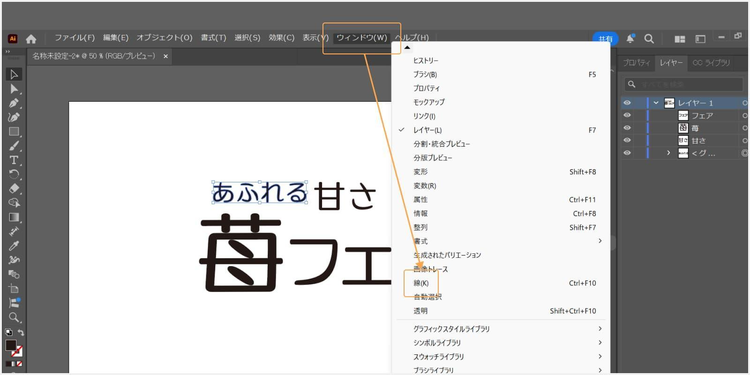Image resolution: width=750 pixels, height=375 pixels.
Task: Click フェア layer thumbnail
Action: [x=684, y=115]
